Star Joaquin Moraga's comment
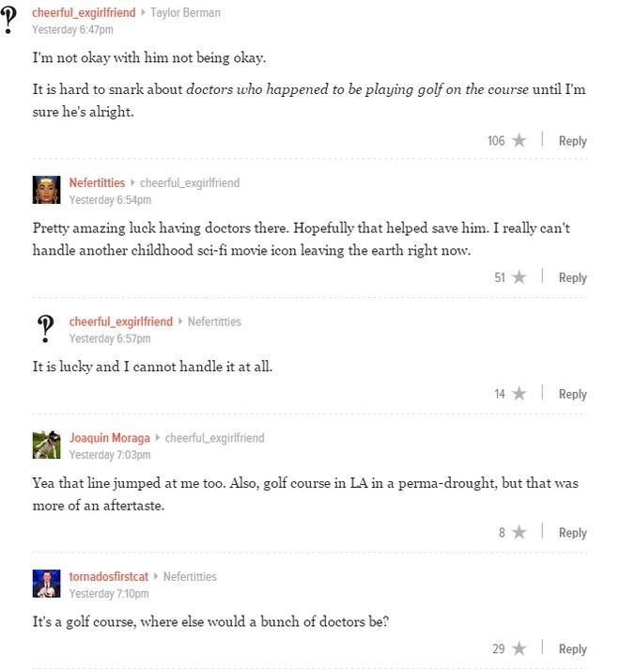 click(519, 533)
